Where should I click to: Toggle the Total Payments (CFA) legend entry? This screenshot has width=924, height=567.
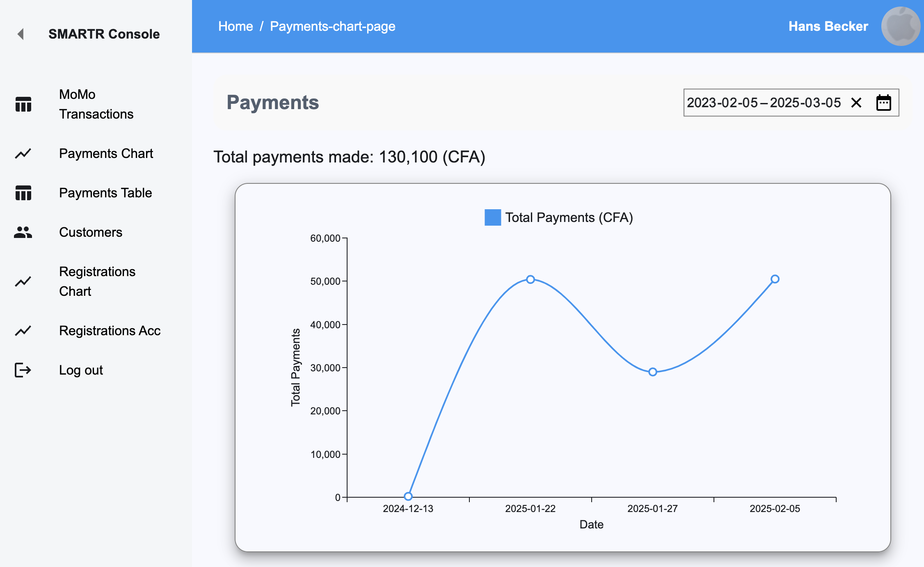pos(558,217)
